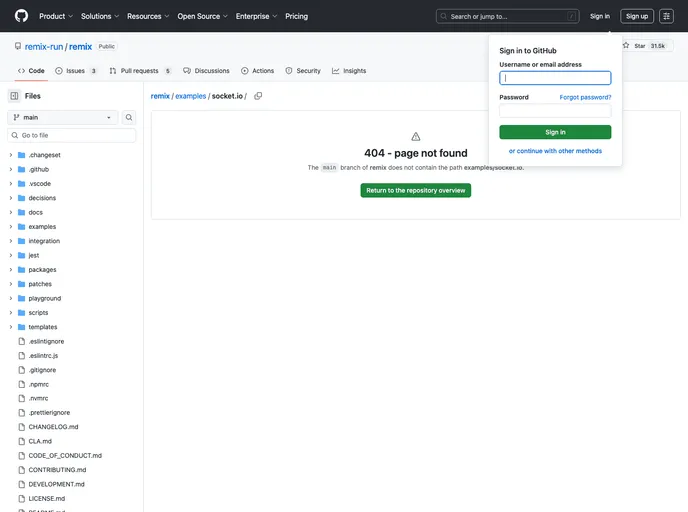
Task: Switch to the Issues tab
Action: [x=76, y=71]
